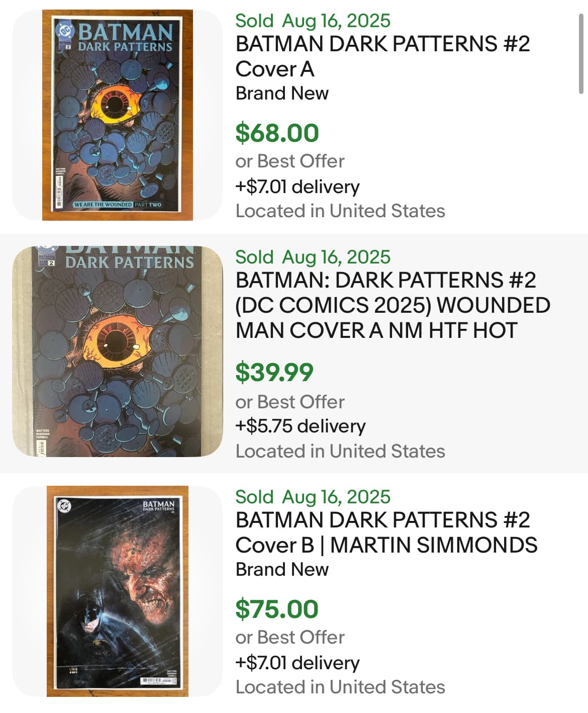This screenshot has height=713, width=588.
Task: Click the first listing's +$7.01 delivery text
Action: [298, 187]
